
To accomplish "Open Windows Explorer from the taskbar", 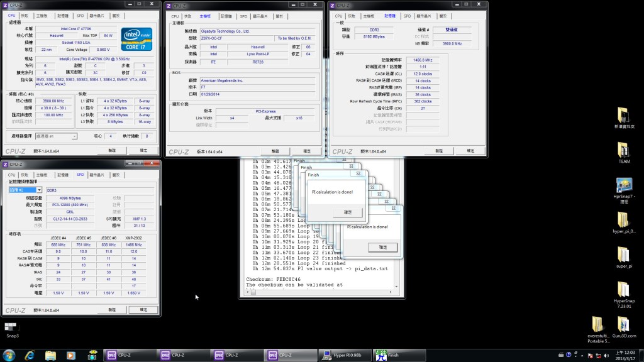I will click(50, 355).
